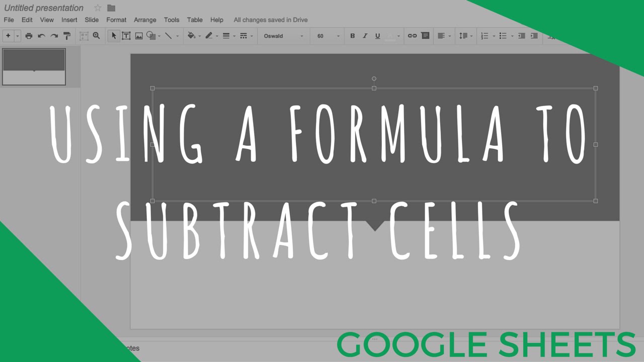Open the text Align dropdown

tap(444, 36)
